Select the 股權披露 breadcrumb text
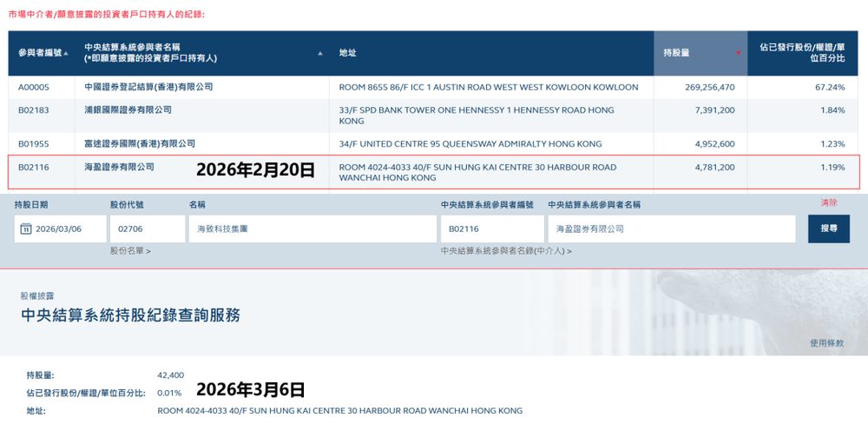 [x=37, y=296]
